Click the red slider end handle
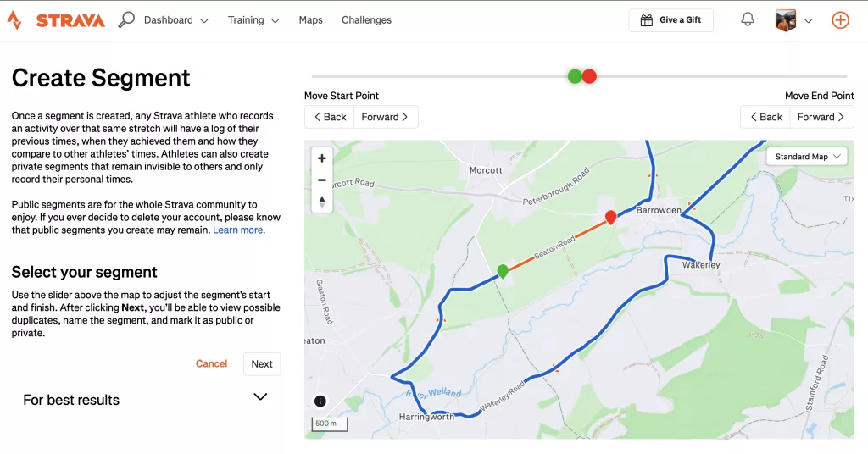 (590, 76)
